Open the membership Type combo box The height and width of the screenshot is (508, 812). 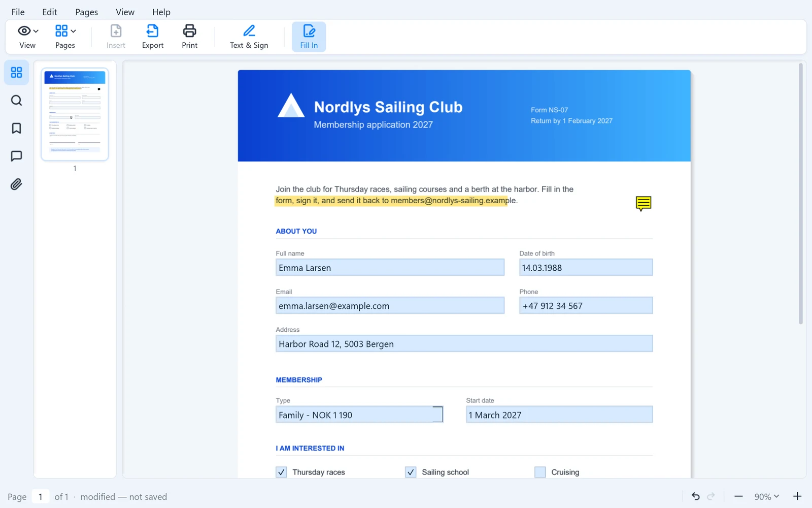pos(359,415)
